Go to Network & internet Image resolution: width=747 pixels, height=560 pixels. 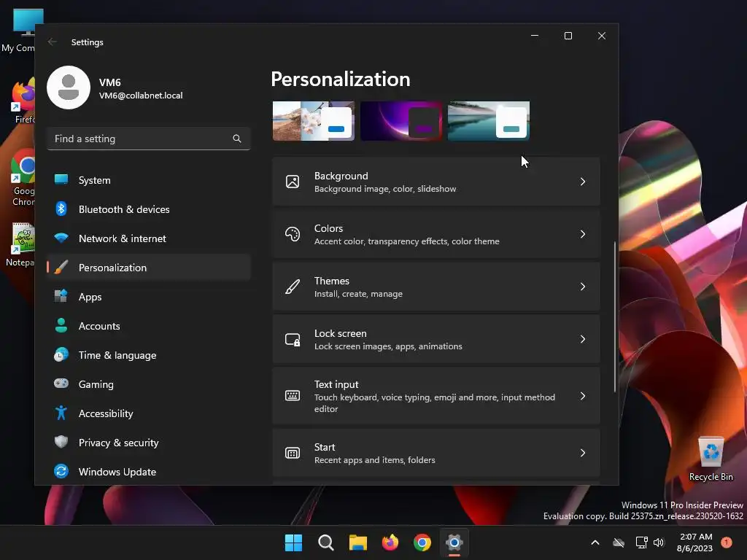[149, 238]
